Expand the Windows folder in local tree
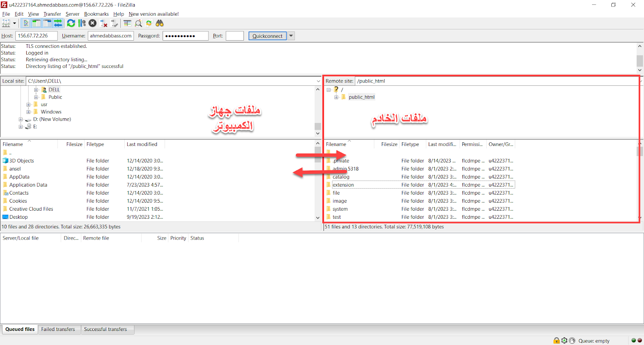Screen dimensions: 644x345 [x=29, y=112]
